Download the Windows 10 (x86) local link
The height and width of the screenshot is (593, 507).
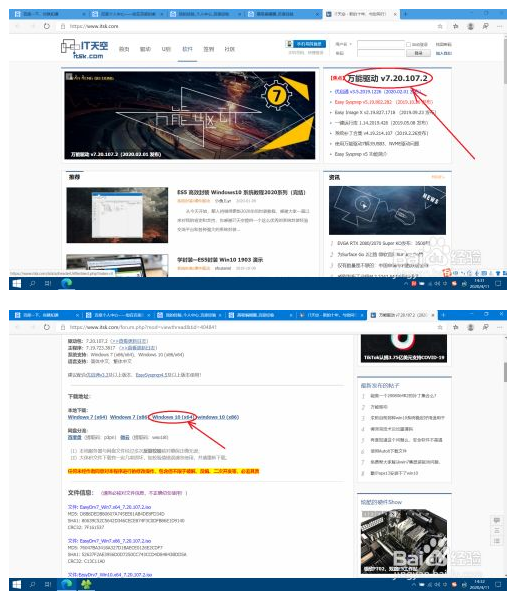point(218,417)
